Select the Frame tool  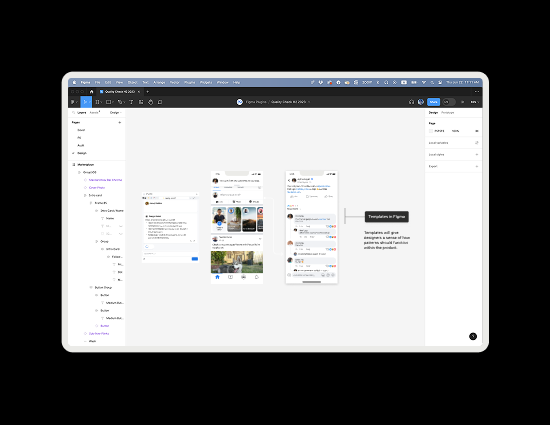click(97, 102)
